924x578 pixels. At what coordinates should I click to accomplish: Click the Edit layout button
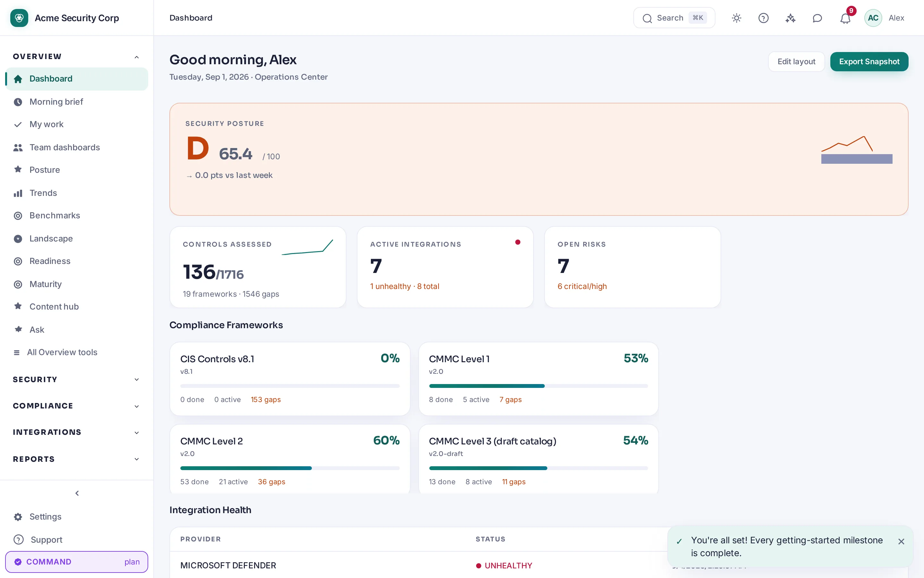(796, 62)
